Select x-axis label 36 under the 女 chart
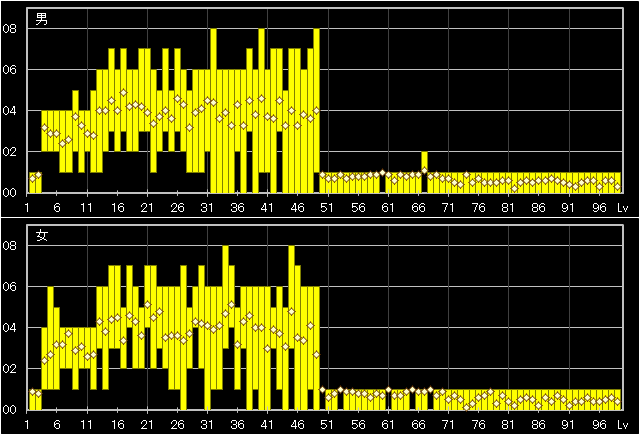The width and height of the screenshot is (640, 435). (x=238, y=425)
